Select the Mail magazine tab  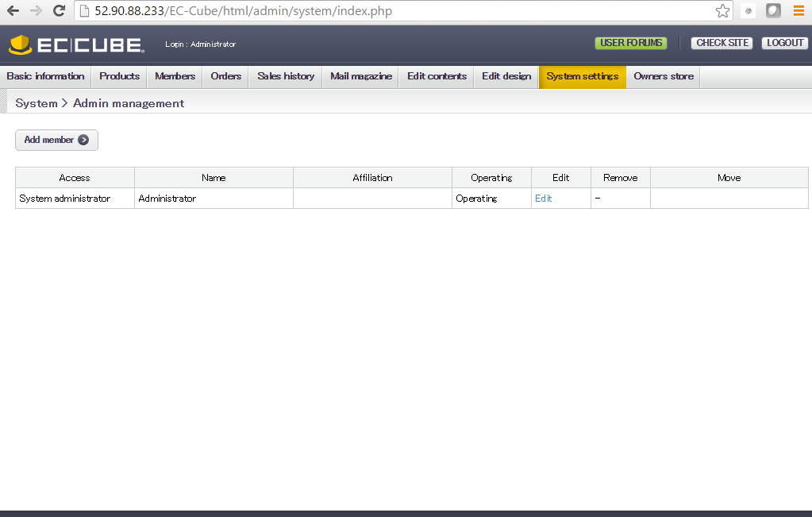click(x=360, y=76)
